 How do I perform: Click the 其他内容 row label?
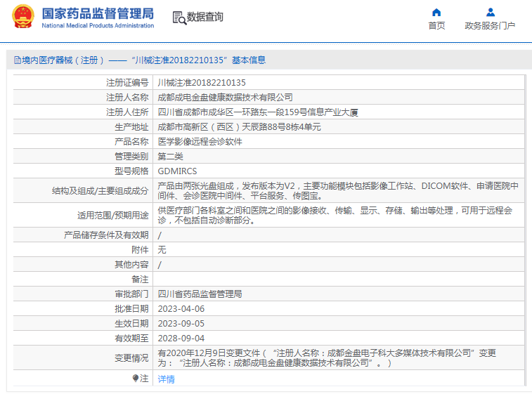click(131, 265)
